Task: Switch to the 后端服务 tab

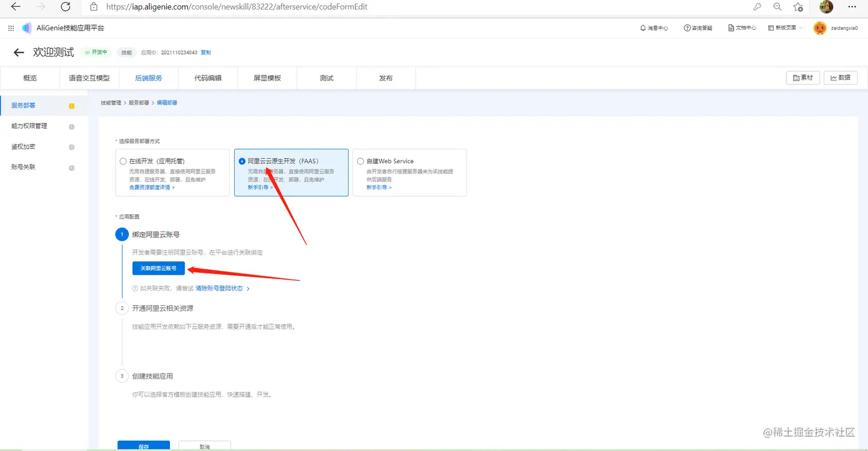Action: pos(149,78)
